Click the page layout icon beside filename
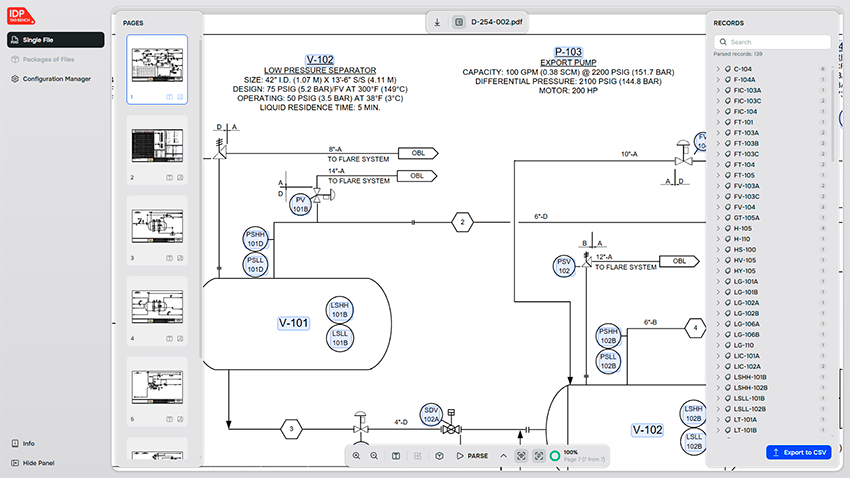The height and width of the screenshot is (478, 850). point(458,22)
